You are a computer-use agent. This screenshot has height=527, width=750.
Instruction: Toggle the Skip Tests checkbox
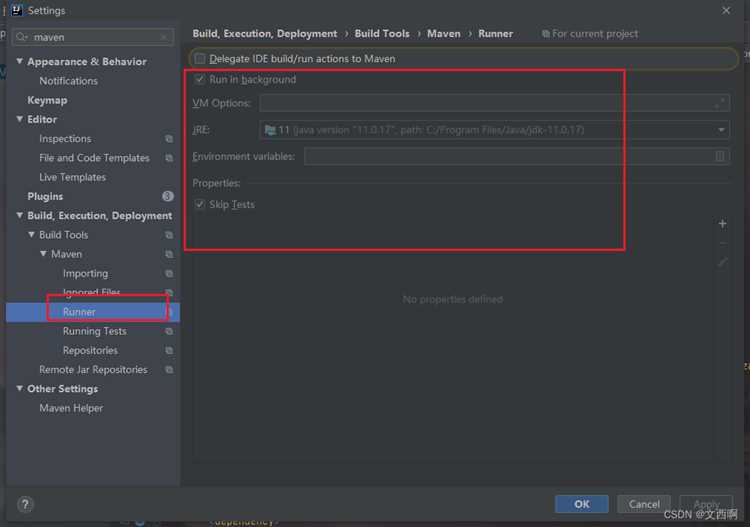[x=200, y=204]
